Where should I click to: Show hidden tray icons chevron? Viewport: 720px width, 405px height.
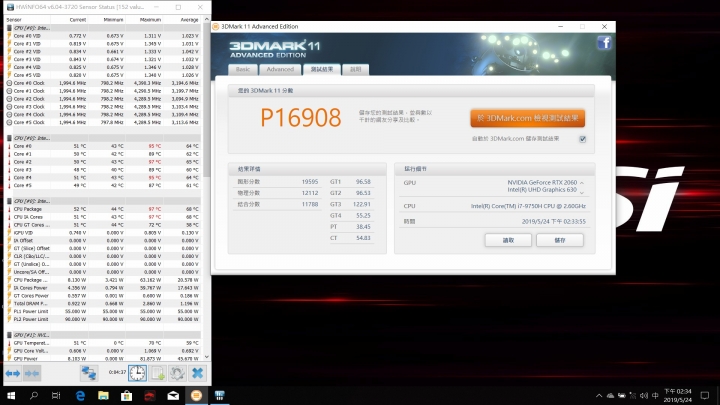pyautogui.click(x=599, y=396)
